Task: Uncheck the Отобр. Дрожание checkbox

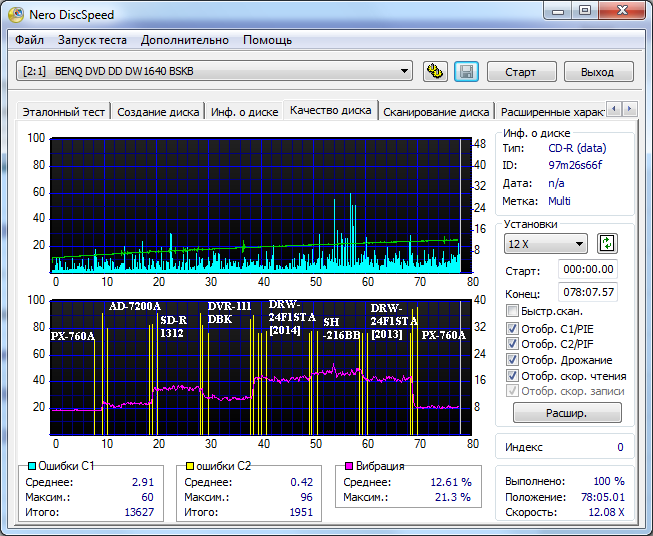Action: [513, 360]
